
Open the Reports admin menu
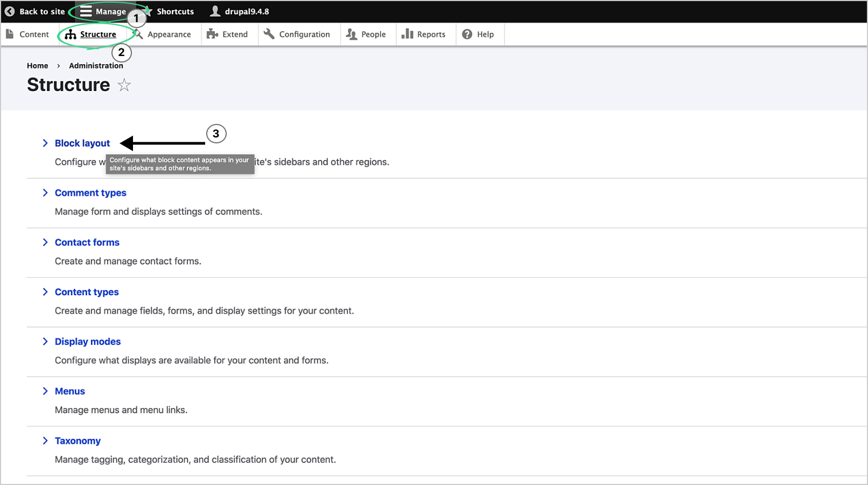click(x=431, y=34)
